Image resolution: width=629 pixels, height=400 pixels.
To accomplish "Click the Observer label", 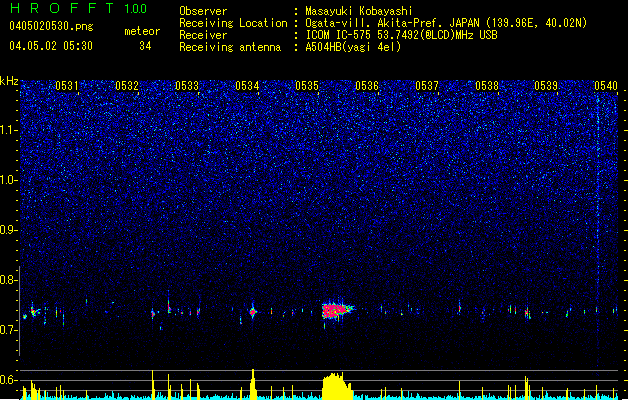I will point(203,11).
